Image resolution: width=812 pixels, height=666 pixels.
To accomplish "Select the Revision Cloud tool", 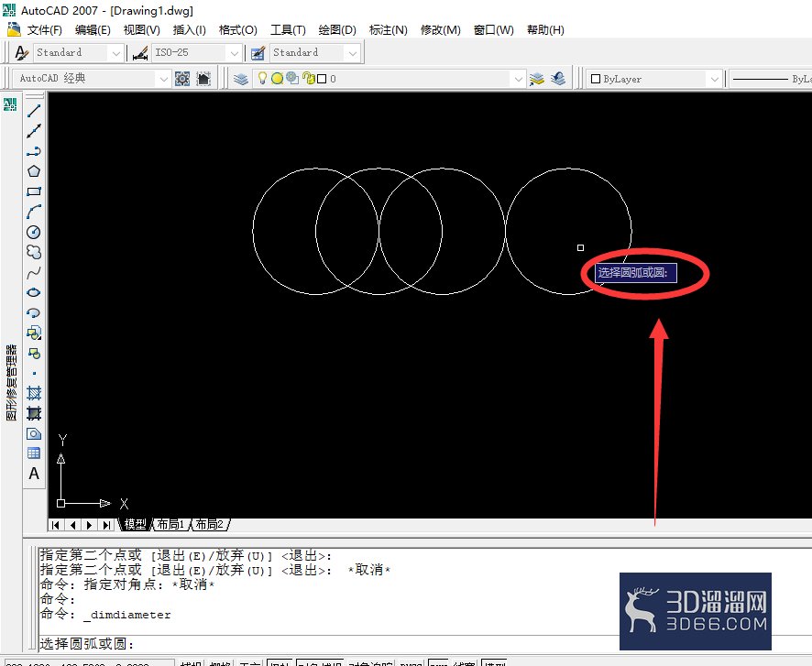I will tap(34, 252).
